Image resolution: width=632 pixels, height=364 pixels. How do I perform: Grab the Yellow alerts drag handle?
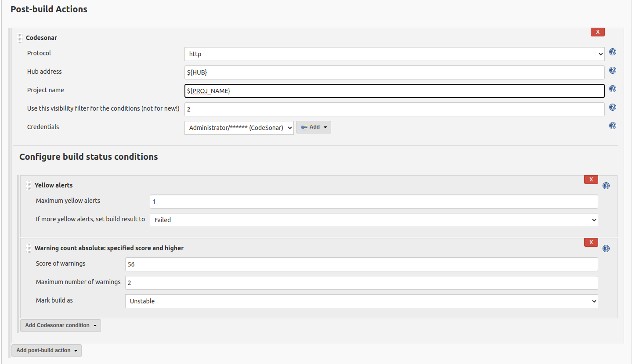29,185
